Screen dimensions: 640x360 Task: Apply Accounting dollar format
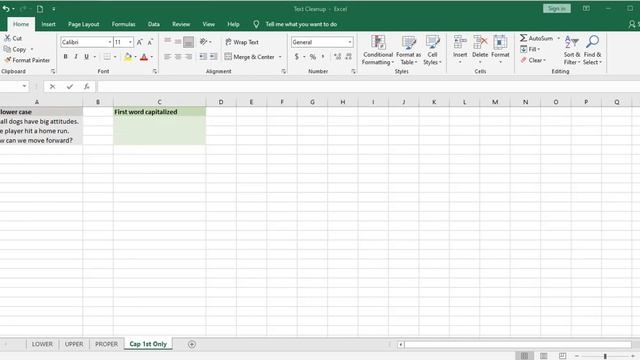297,57
